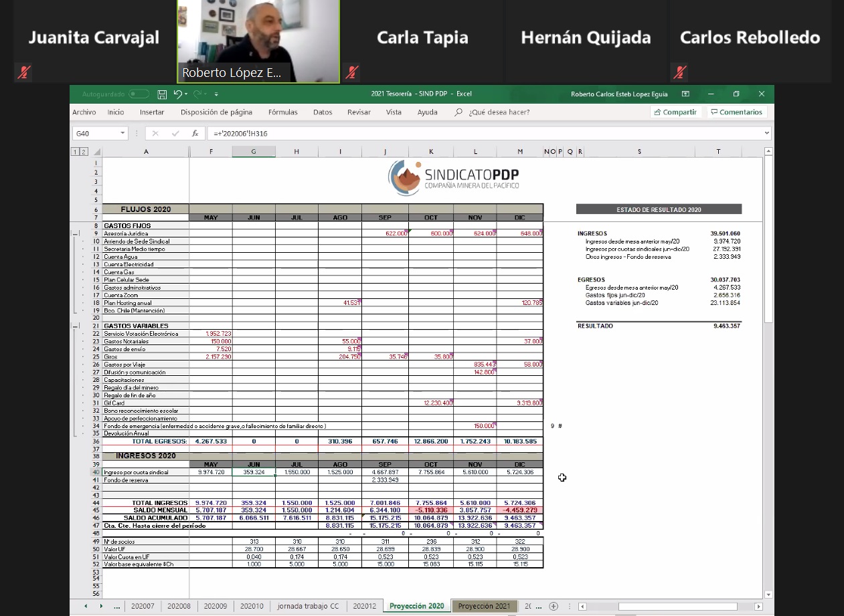Screen dimensions: 844x616
Task: Click the Undo arrow icon
Action: (x=177, y=94)
